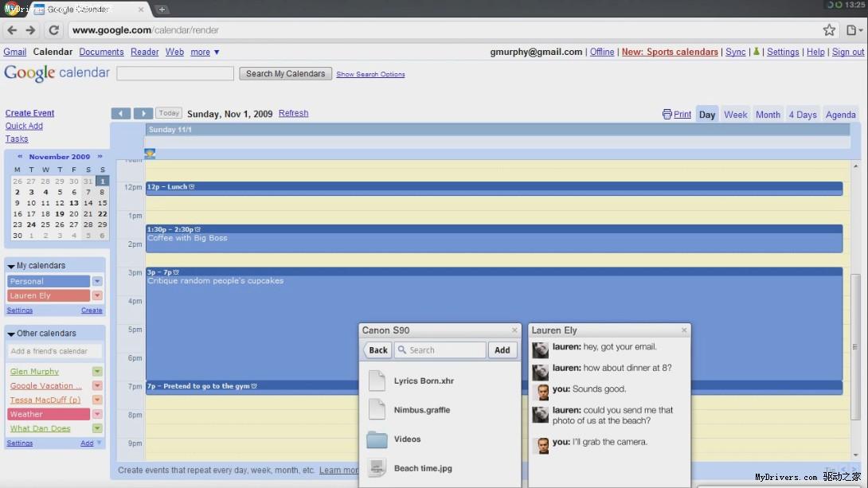Focus the Search field in Canon S90 panel

click(440, 350)
